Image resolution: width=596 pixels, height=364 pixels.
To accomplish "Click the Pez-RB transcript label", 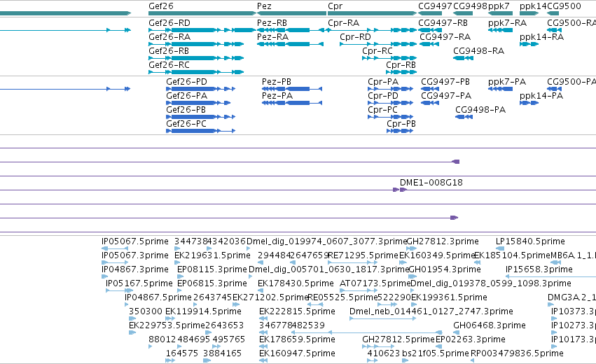I will (272, 23).
